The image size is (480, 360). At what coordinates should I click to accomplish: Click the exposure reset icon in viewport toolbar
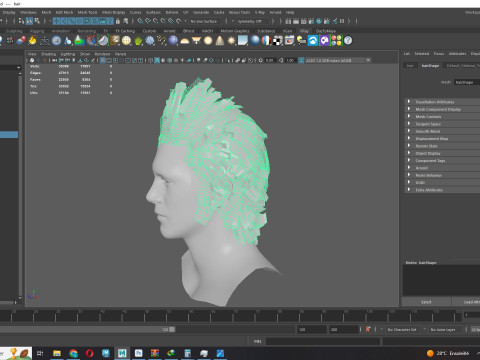pos(261,60)
